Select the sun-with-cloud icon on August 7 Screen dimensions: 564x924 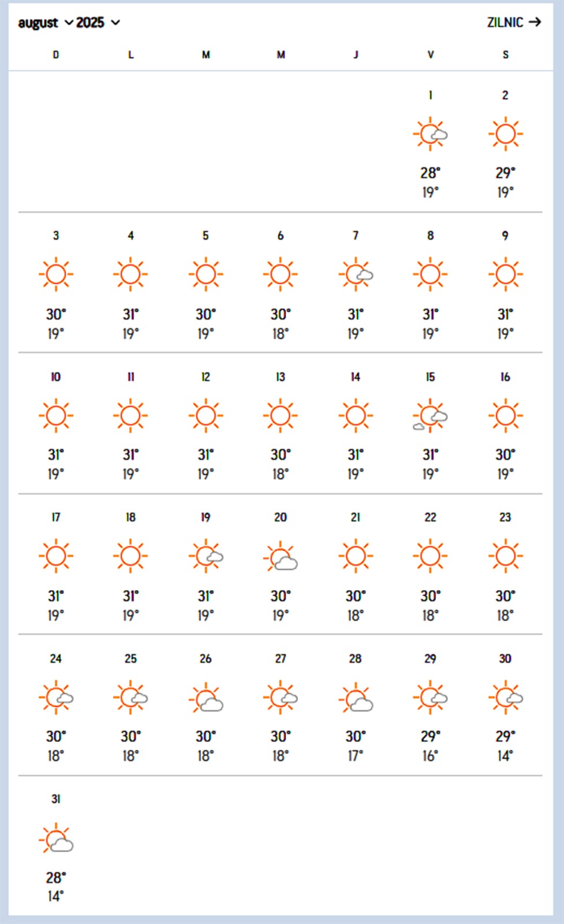pos(356,274)
